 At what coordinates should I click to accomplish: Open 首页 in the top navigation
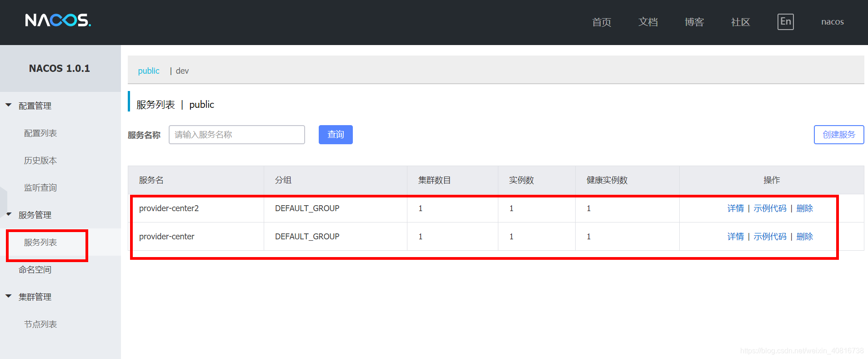pos(602,22)
